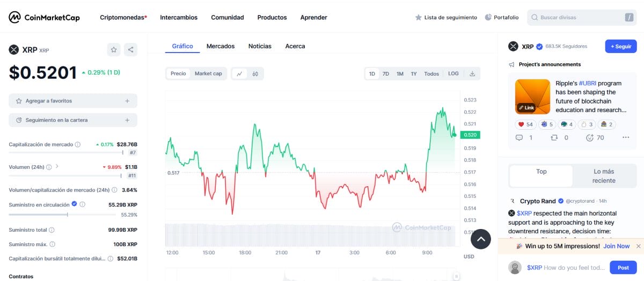644x281 pixels.
Task: Switch to Top posts tab
Action: tap(541, 176)
